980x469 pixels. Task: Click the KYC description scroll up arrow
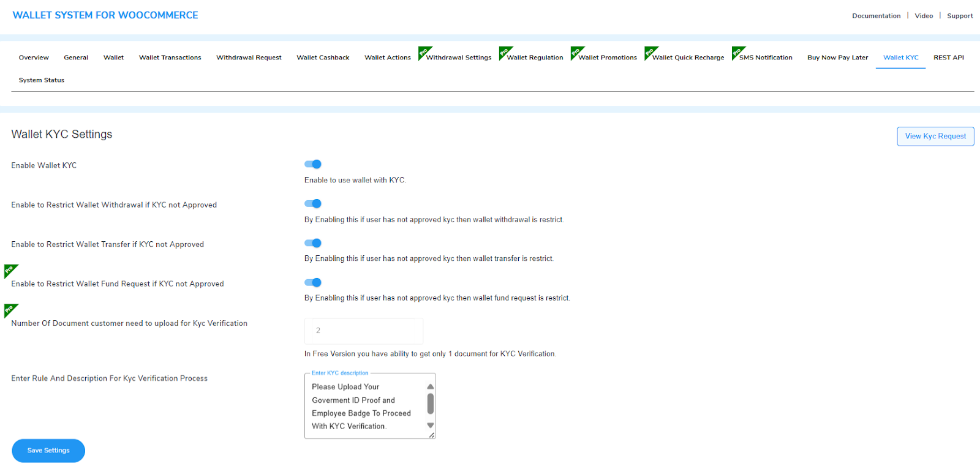(x=431, y=386)
